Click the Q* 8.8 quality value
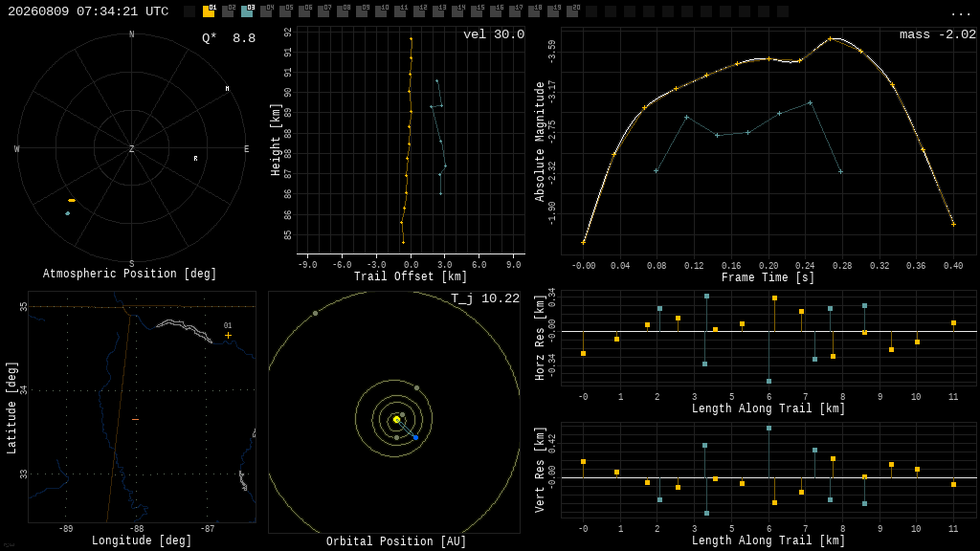980x551 pixels. click(229, 38)
